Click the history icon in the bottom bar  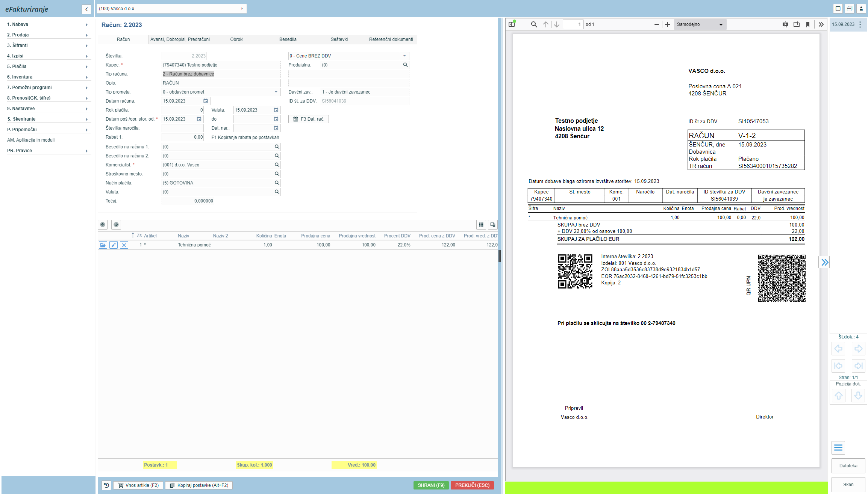(x=106, y=485)
